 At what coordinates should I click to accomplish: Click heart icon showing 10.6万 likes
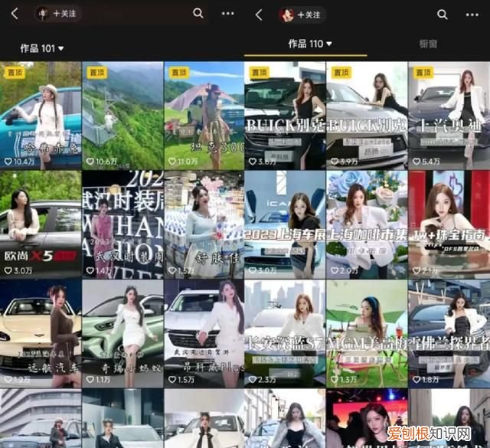click(x=90, y=162)
